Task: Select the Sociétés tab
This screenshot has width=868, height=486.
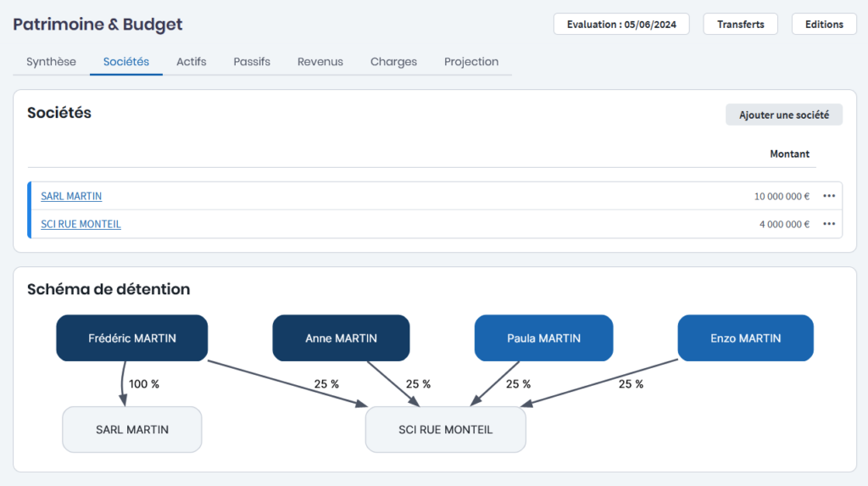Action: tap(126, 62)
